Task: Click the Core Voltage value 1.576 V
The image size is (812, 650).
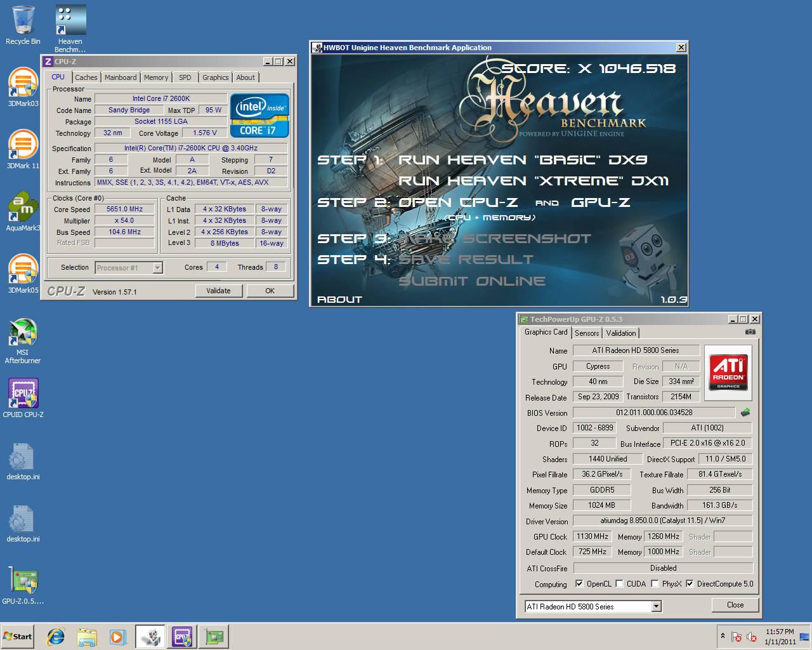Action: point(204,133)
